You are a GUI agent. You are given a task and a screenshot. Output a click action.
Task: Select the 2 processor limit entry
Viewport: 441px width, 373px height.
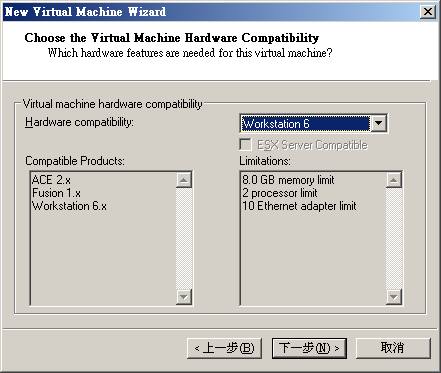[x=280, y=193]
